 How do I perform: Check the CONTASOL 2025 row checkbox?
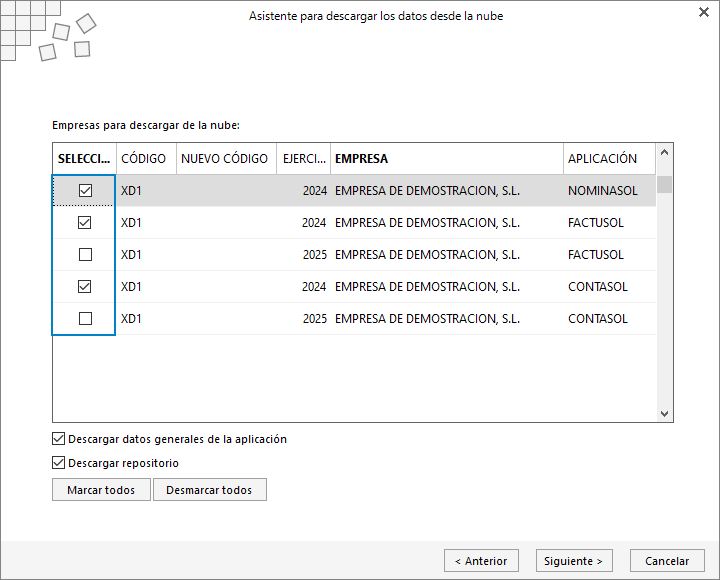(85, 318)
